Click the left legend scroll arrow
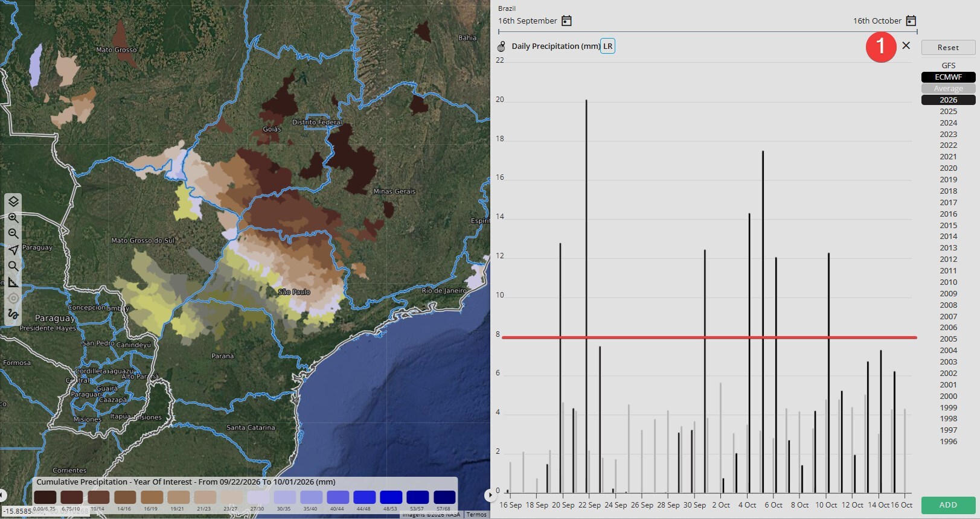The image size is (980, 519). point(3,495)
